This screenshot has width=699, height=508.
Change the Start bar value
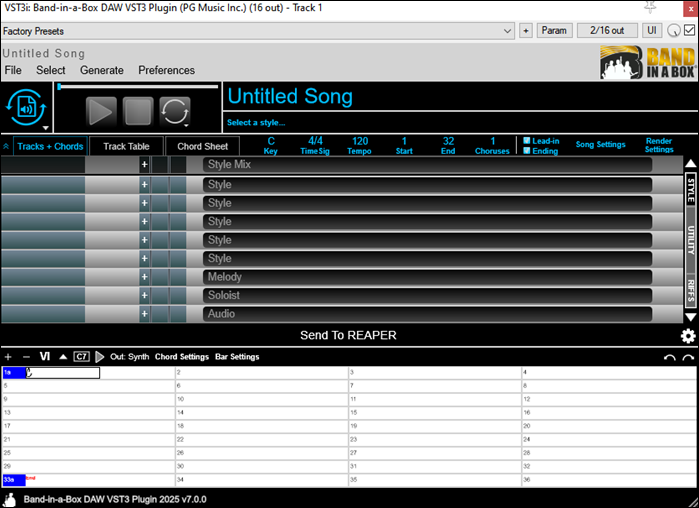pyautogui.click(x=404, y=141)
